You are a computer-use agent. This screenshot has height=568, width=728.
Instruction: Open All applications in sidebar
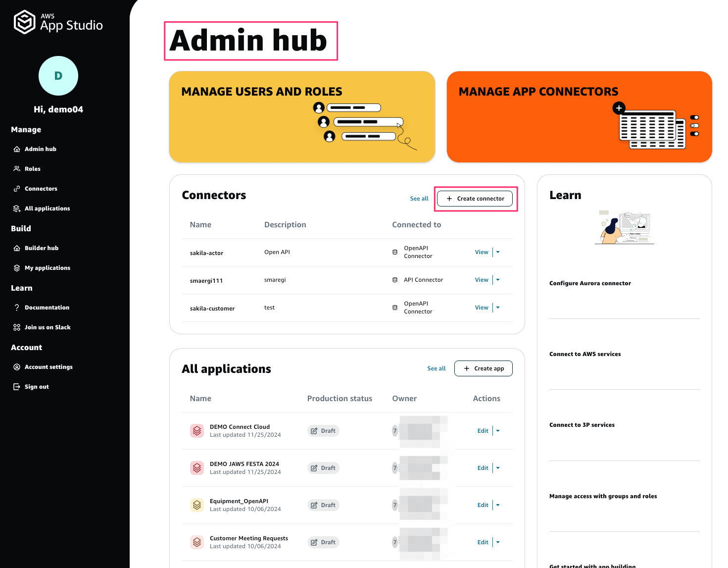pyautogui.click(x=48, y=208)
